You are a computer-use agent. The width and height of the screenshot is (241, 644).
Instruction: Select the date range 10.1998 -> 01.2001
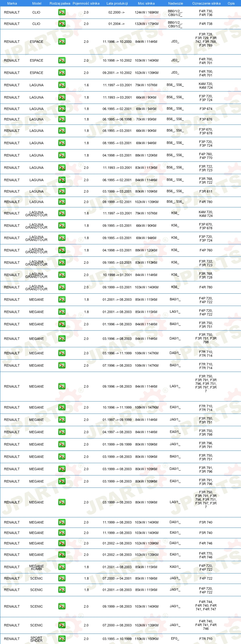(117, 275)
